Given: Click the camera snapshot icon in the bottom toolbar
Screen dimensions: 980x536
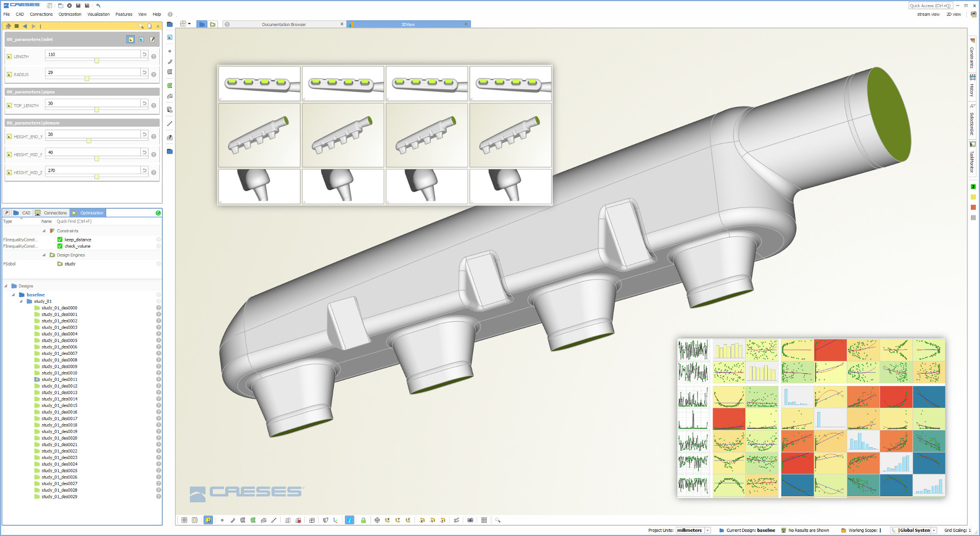Looking at the screenshot, I should click(470, 520).
